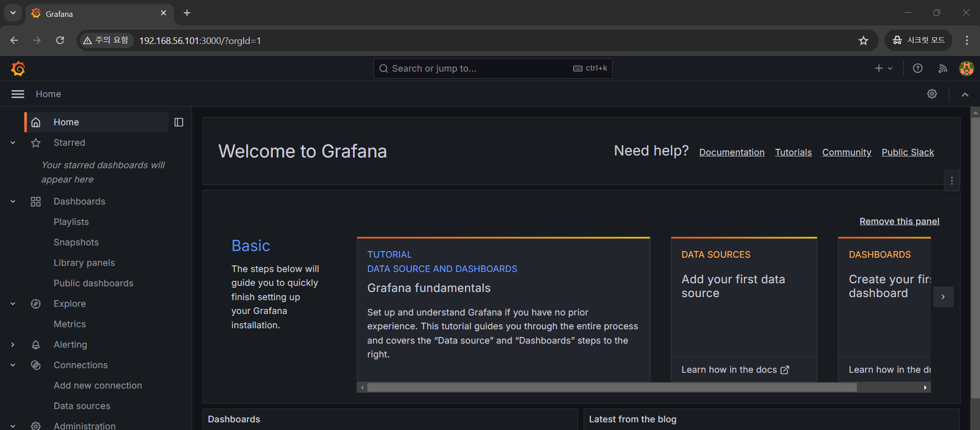Click the scrollbar right arrow under the cards
Screen dimensions: 980x430
tap(925, 388)
